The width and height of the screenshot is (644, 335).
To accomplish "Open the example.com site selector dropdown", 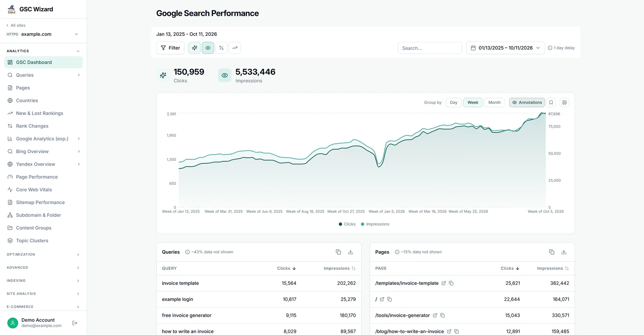I will 43,34.
